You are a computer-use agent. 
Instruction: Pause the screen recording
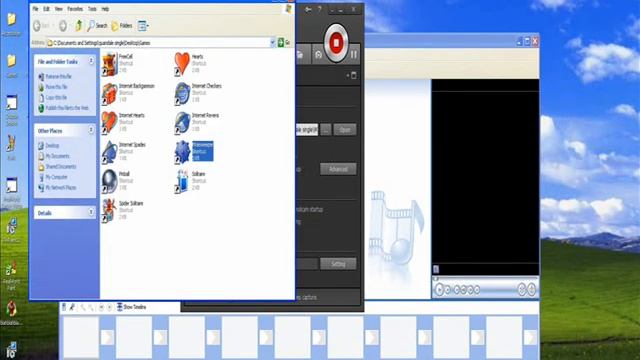click(354, 54)
